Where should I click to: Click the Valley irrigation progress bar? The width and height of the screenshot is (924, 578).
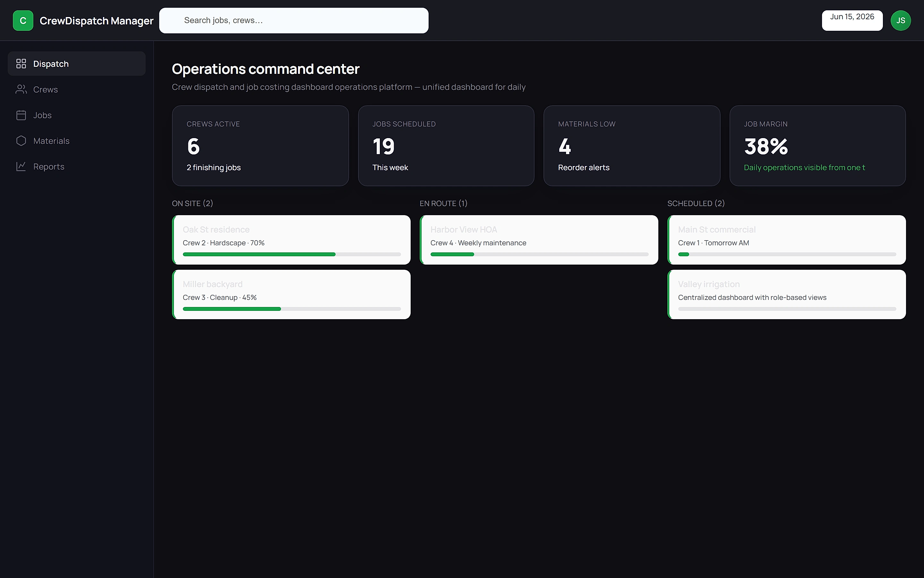787,309
